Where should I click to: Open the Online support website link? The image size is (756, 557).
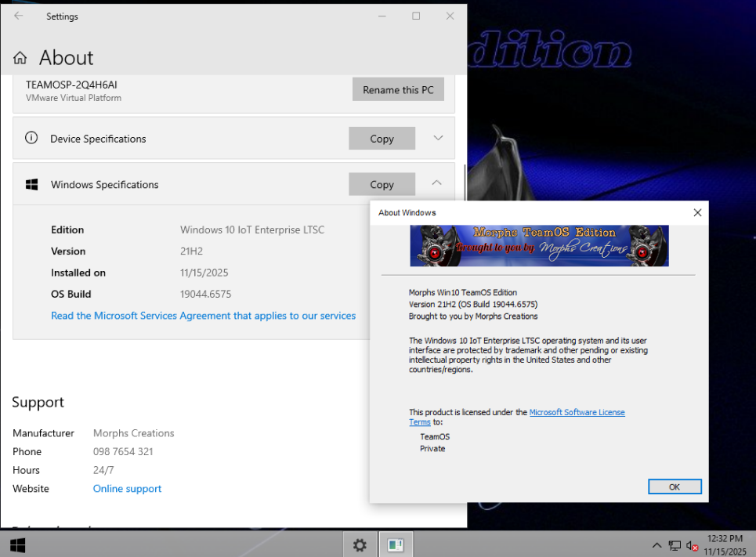(127, 489)
